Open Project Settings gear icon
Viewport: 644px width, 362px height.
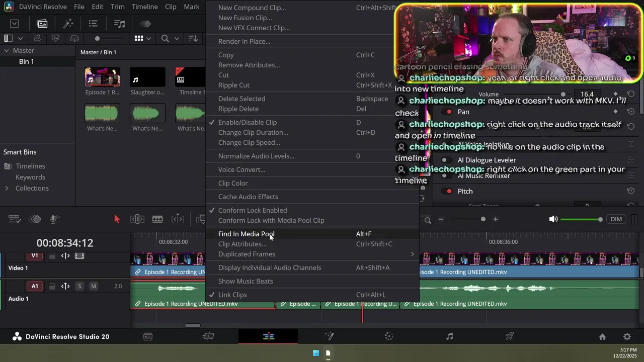[627, 337]
